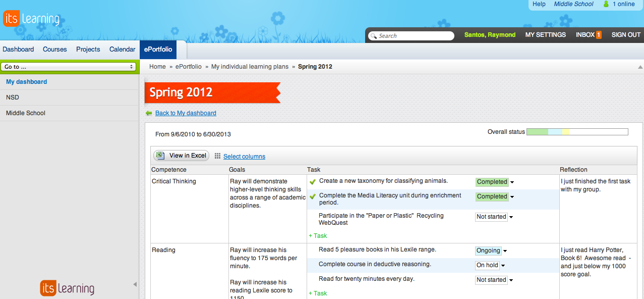This screenshot has width=644, height=299.
Task: Click Santos, Raymond user name
Action: (490, 35)
